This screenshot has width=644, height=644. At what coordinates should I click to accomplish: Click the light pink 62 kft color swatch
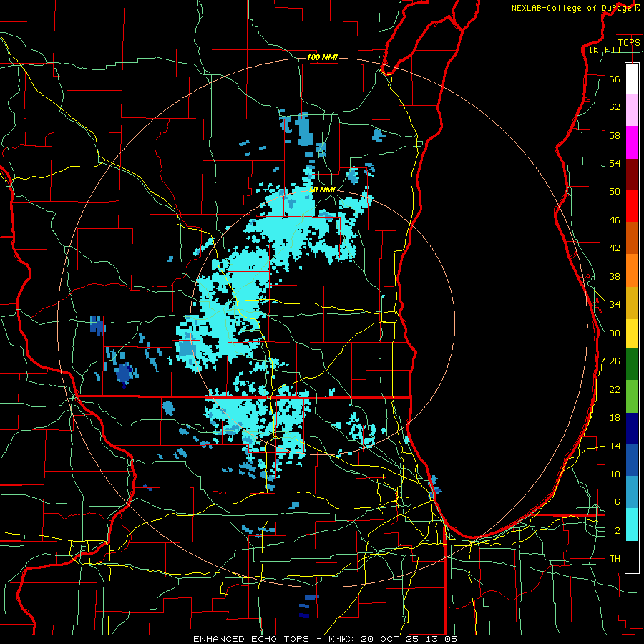click(x=632, y=110)
